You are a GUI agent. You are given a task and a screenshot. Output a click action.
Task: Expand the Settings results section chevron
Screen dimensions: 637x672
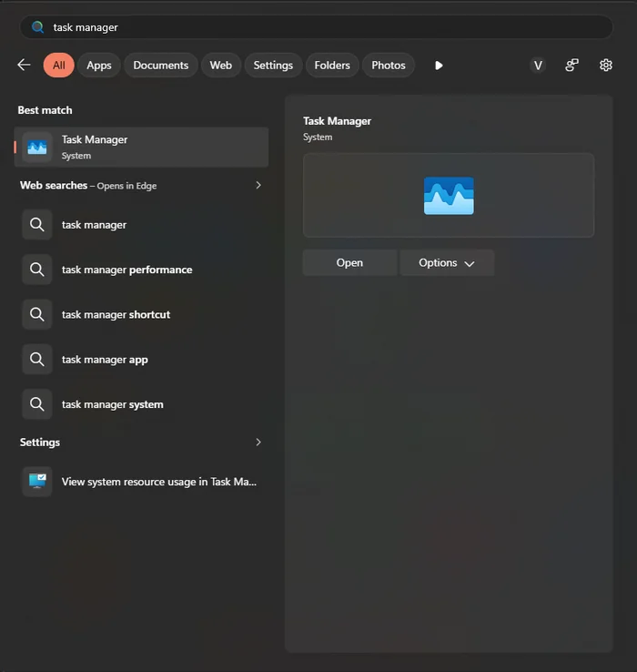click(258, 442)
